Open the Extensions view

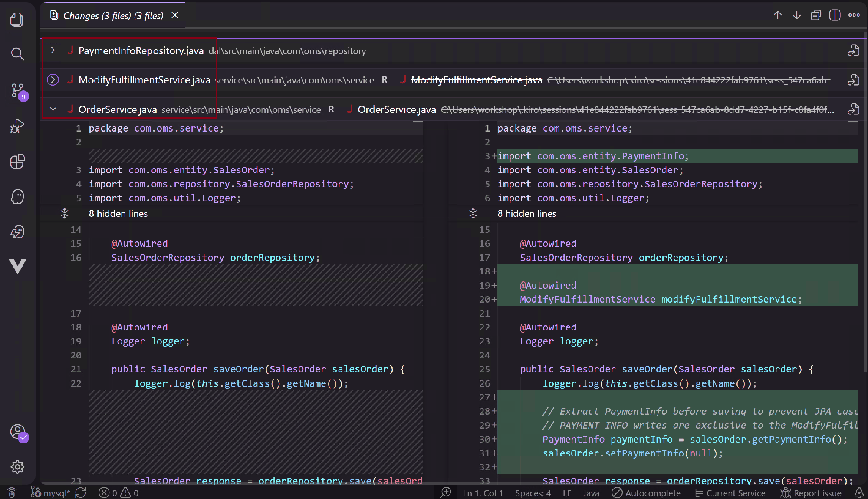click(x=17, y=162)
